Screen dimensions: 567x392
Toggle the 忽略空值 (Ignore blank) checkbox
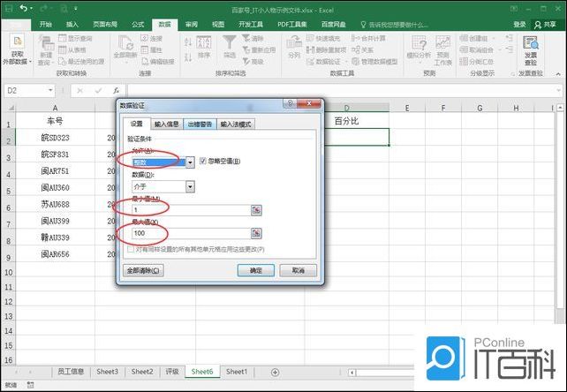coord(203,161)
